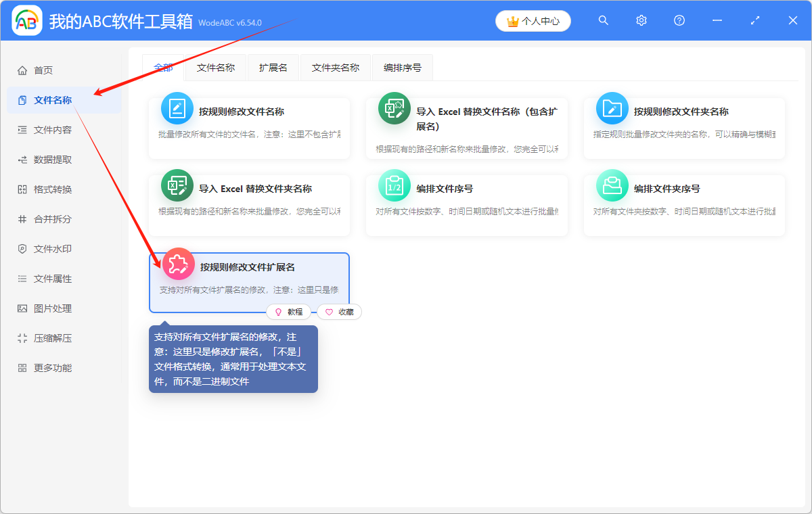Switch to the 扩展名 tab

[x=273, y=68]
